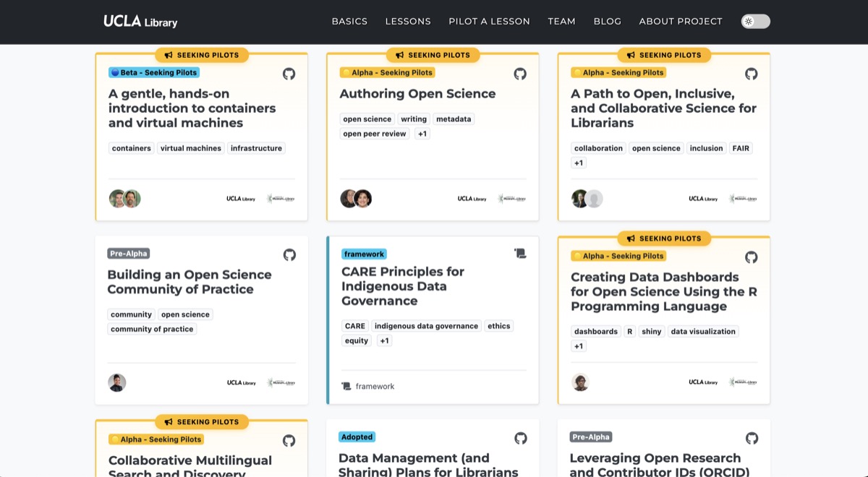Click the Adopted status badge on the Data Management card
The width and height of the screenshot is (868, 477).
(357, 437)
